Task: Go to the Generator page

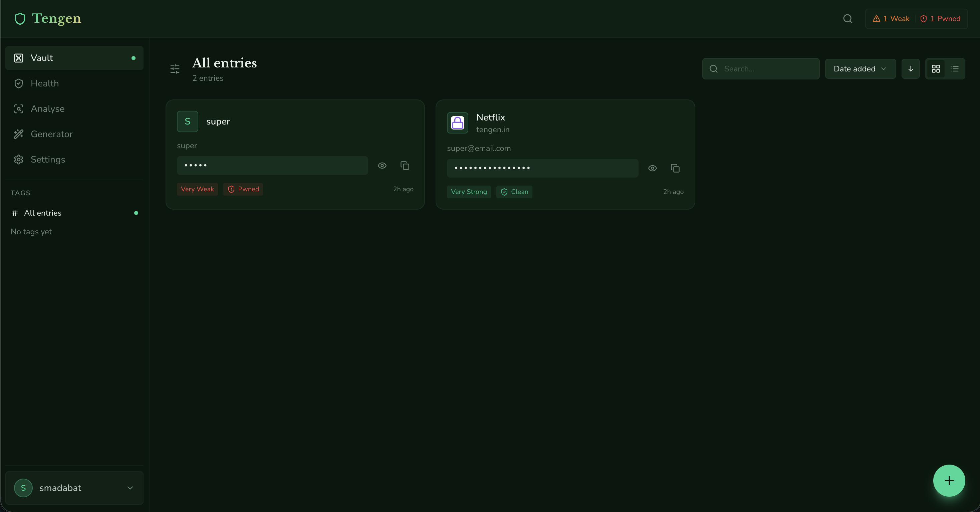Action: pyautogui.click(x=51, y=134)
